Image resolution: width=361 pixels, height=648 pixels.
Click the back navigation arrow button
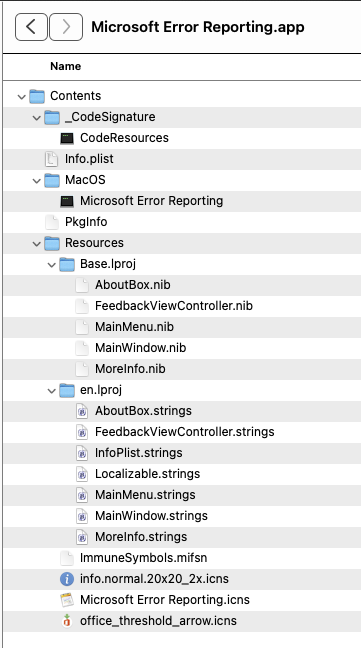click(x=31, y=27)
